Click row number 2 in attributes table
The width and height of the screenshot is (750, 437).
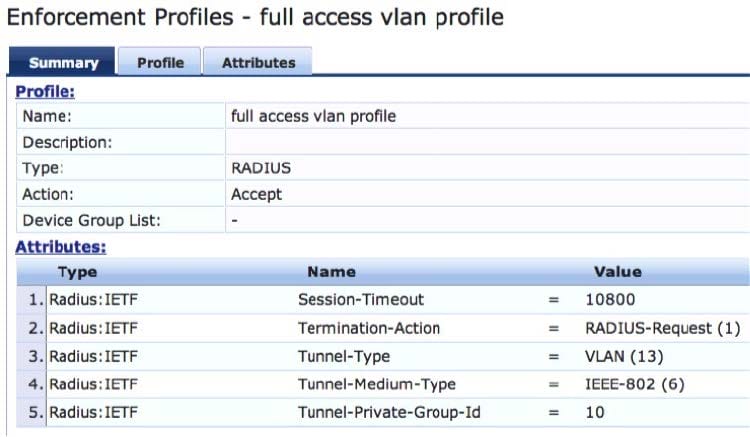point(35,328)
